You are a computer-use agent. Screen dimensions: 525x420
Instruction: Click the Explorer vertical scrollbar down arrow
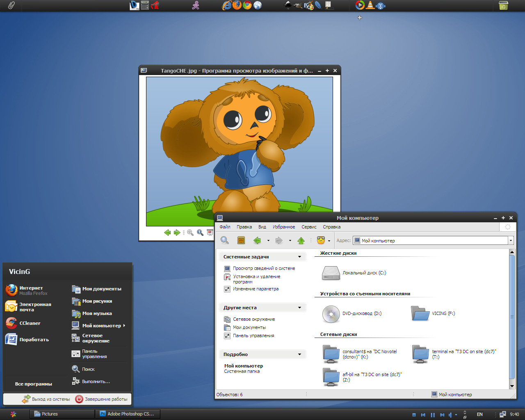point(511,386)
